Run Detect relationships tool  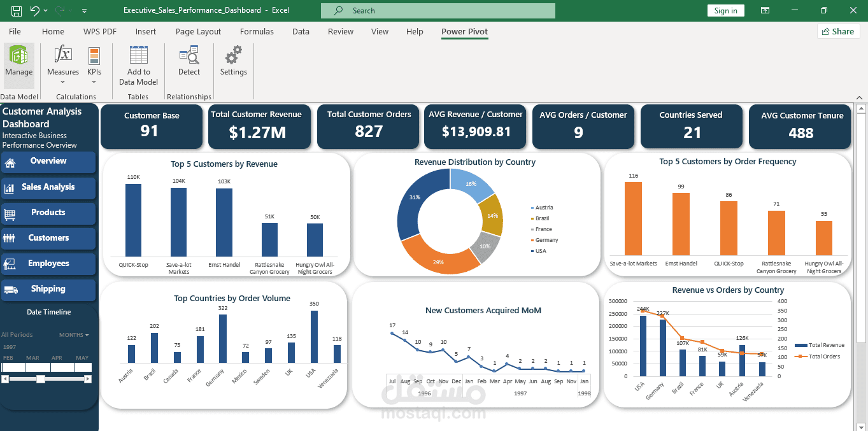(x=189, y=55)
